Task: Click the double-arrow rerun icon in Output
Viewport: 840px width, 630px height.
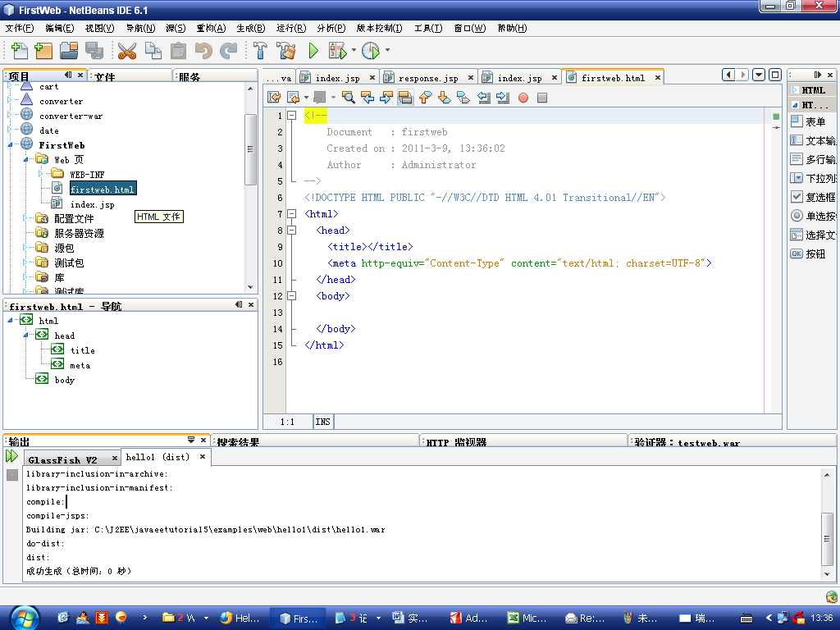Action: point(11,456)
